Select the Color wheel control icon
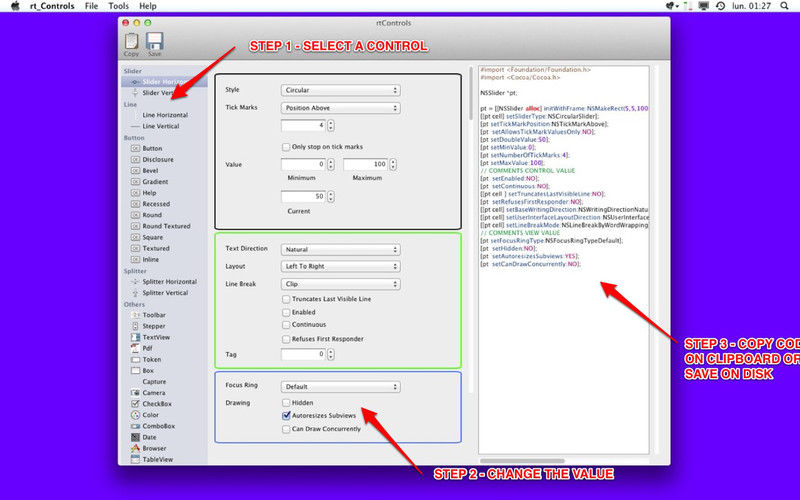Viewport: 800px width, 500px height. (135, 415)
